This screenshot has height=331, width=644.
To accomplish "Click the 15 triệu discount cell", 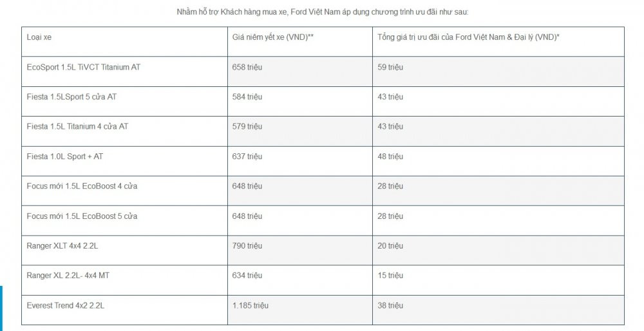I will point(390,276).
